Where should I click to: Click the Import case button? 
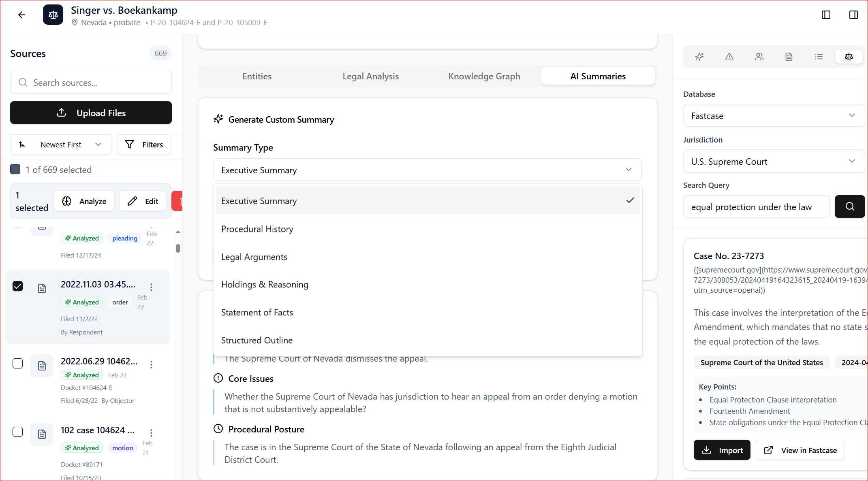coord(722,450)
